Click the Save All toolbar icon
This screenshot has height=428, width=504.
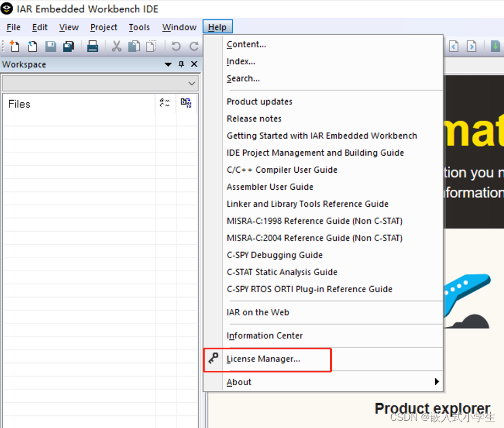[x=68, y=46]
